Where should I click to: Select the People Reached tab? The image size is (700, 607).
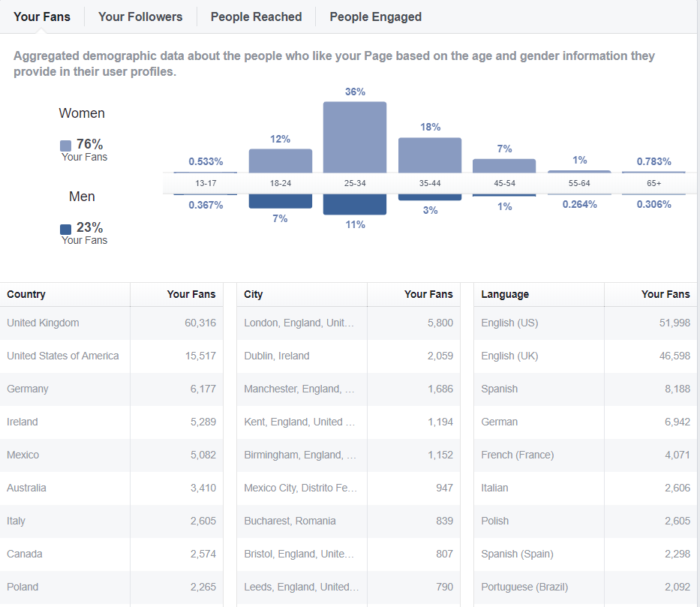pos(256,17)
